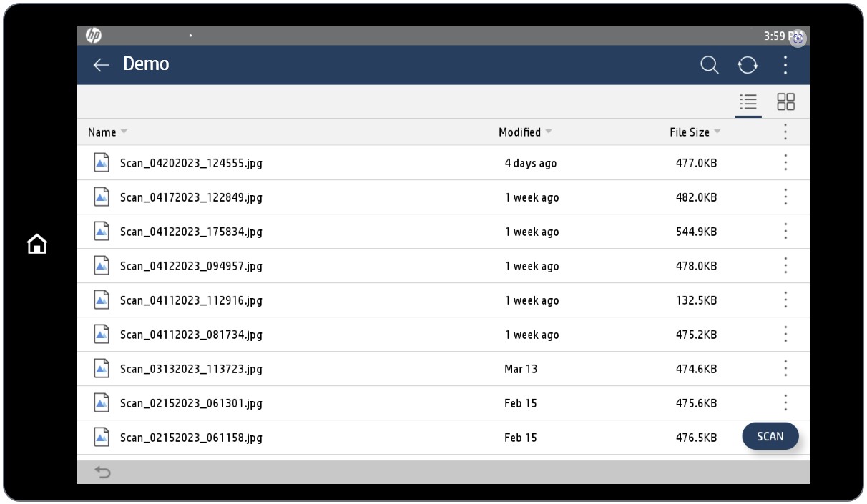Sort files by Modified column
867x504 pixels.
tap(525, 132)
